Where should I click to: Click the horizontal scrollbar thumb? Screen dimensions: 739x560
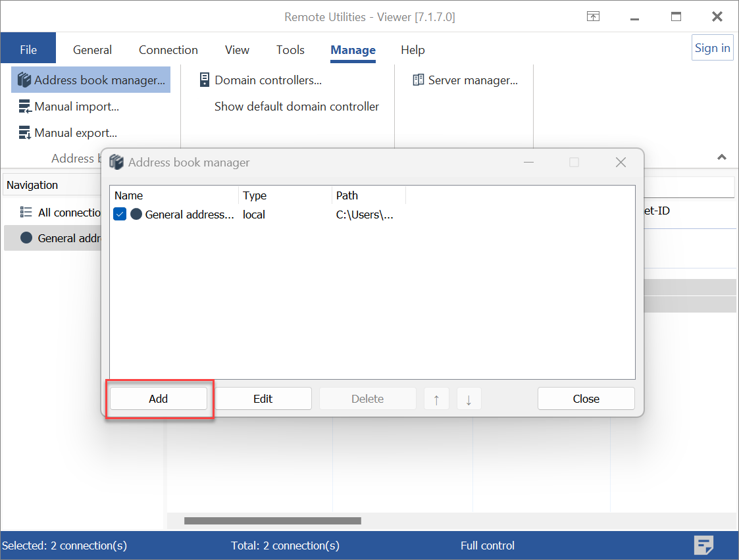(x=272, y=521)
